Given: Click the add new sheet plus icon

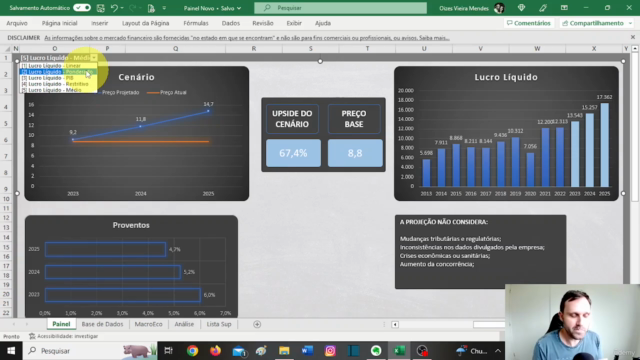Looking at the screenshot, I should 257,324.
